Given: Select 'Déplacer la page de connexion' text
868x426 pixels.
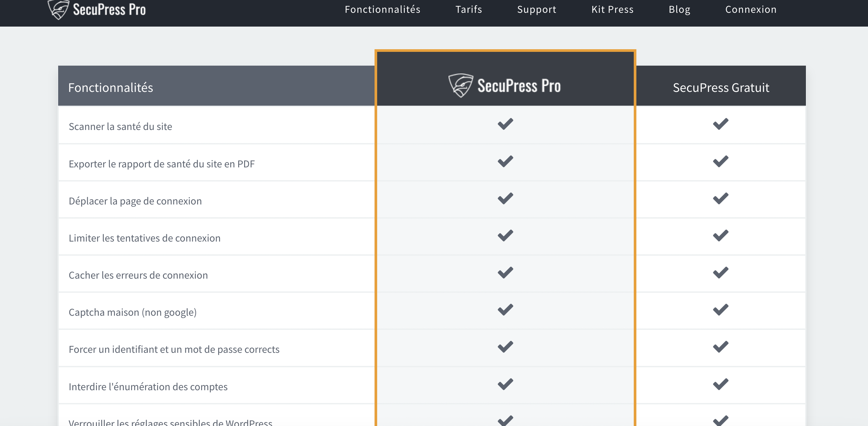Looking at the screenshot, I should (x=135, y=201).
